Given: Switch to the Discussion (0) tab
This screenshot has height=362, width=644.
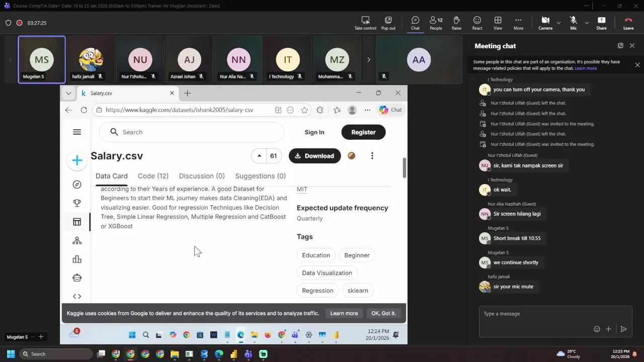Looking at the screenshot, I should [202, 176].
